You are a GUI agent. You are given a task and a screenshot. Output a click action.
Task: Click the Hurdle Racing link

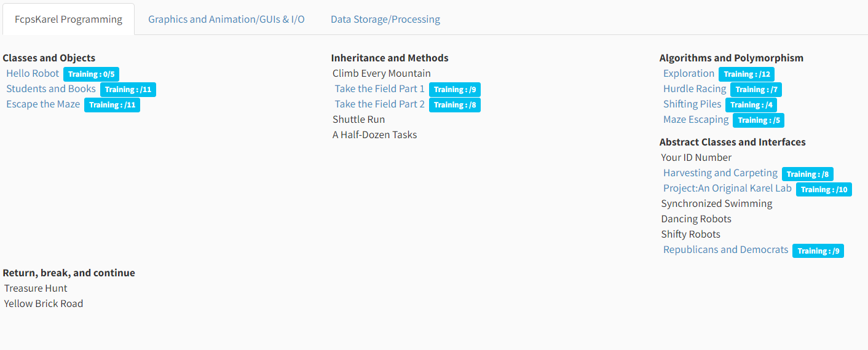point(695,89)
